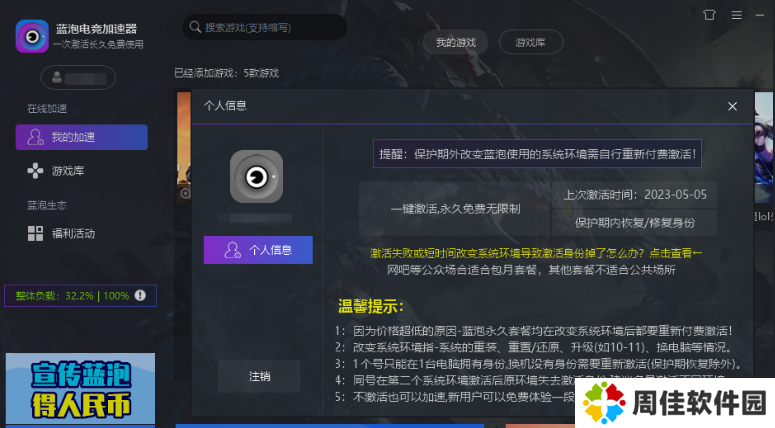
Task: Click the user avatar account pill
Action: [78, 78]
